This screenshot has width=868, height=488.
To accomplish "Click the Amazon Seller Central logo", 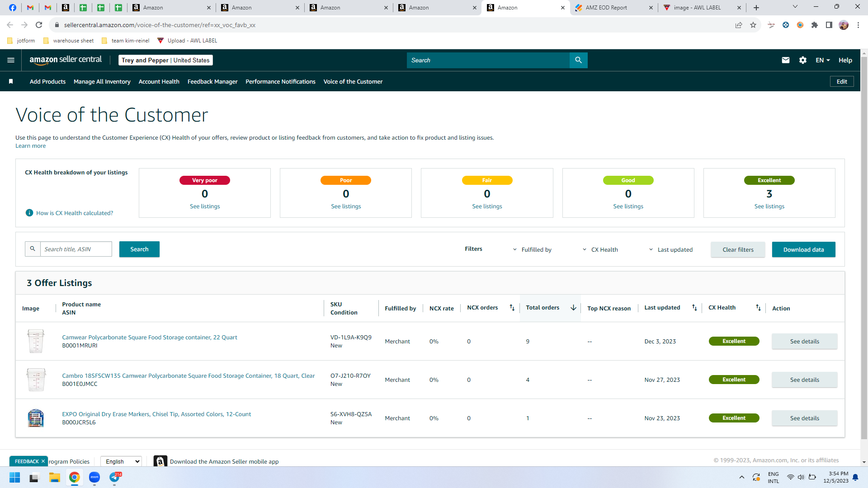I will coord(66,60).
